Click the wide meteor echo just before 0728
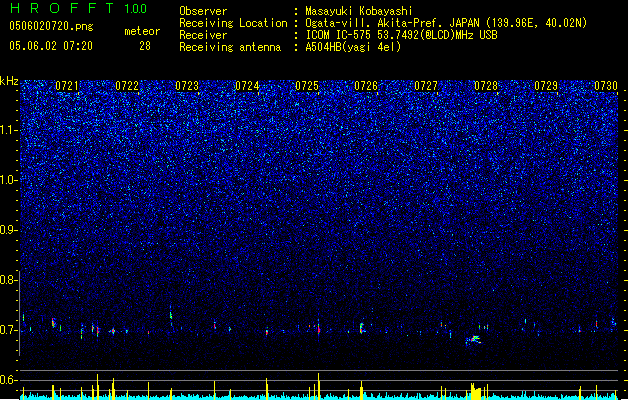 pyautogui.click(x=473, y=340)
